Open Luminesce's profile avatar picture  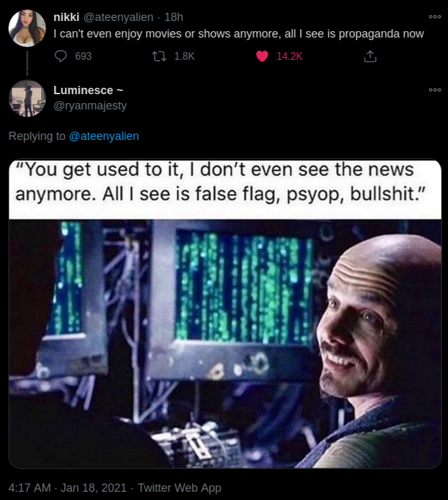coord(27,98)
